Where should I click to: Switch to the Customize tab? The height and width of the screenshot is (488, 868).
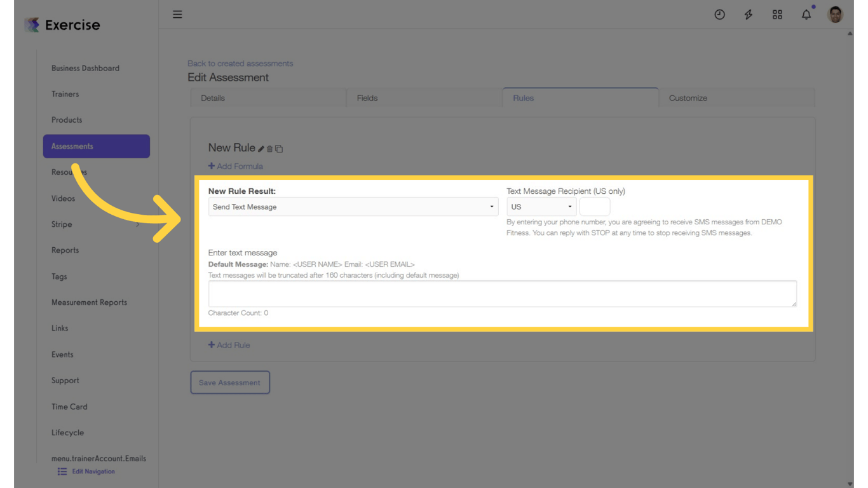[688, 98]
